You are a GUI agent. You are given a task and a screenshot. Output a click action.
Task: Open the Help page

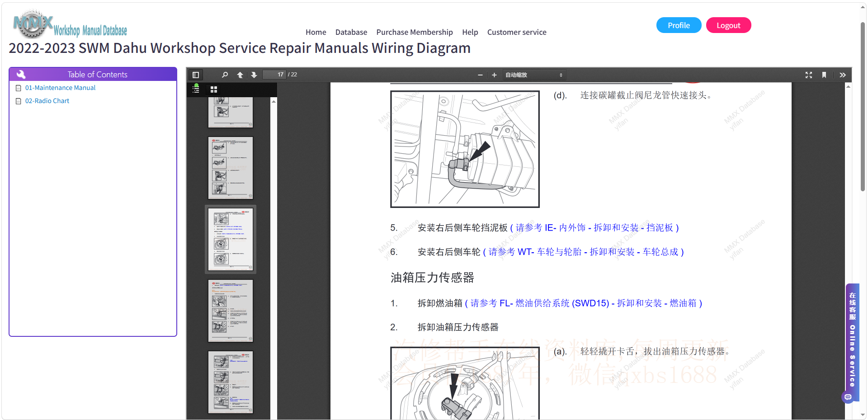(470, 32)
